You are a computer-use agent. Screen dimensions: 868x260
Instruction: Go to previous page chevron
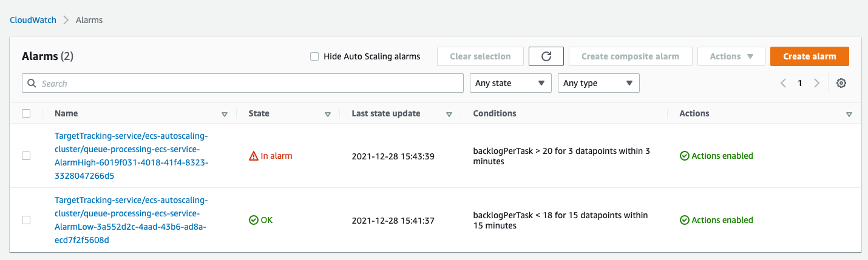click(784, 84)
